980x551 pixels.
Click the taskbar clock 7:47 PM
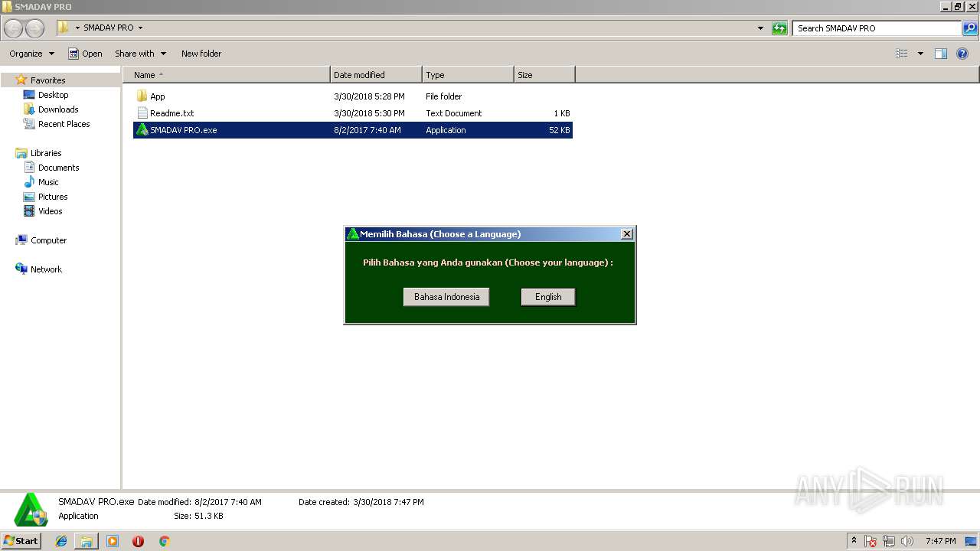pos(940,541)
